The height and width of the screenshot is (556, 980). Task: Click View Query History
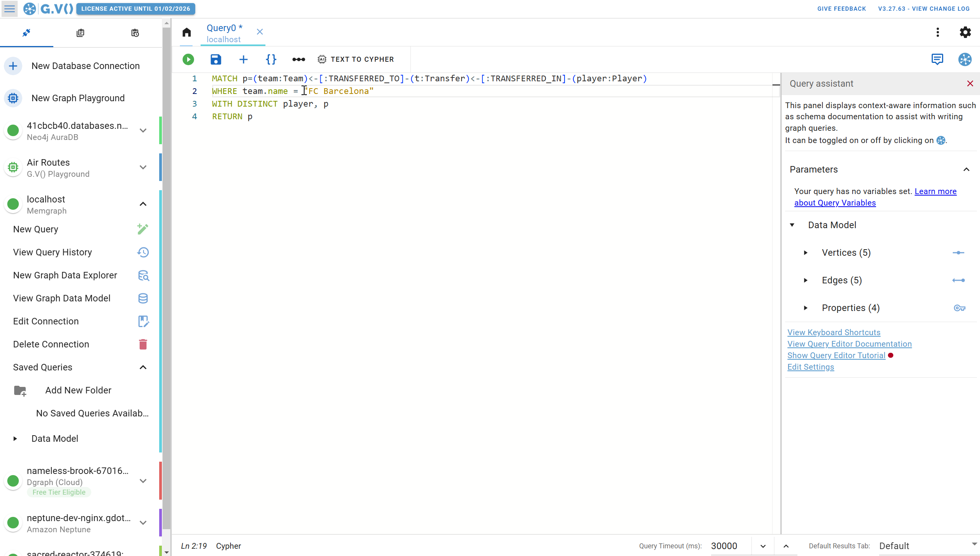pos(81,252)
